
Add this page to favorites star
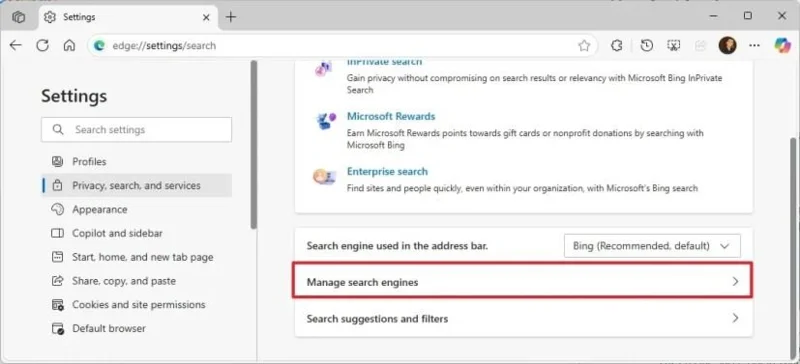pos(584,46)
